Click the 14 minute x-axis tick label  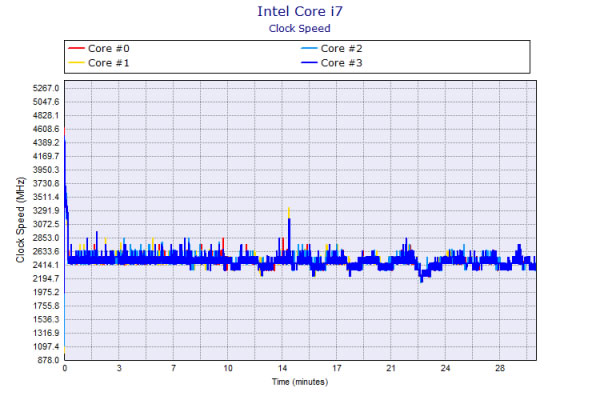282,368
